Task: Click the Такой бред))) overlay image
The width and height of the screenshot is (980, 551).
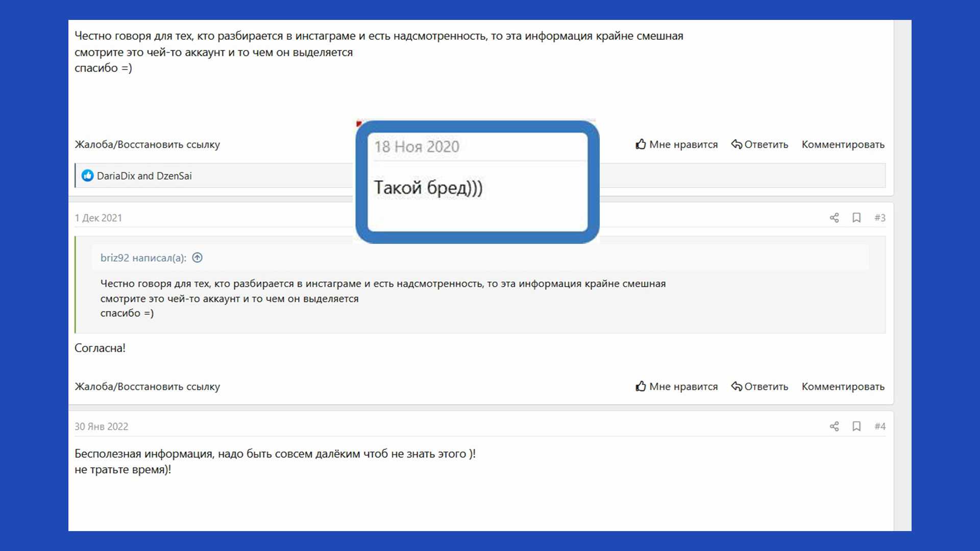Action: (477, 182)
